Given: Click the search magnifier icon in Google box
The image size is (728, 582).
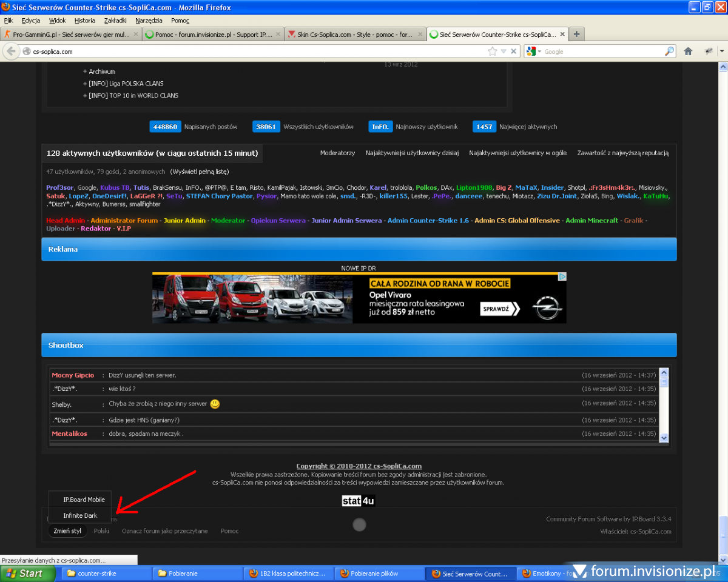Looking at the screenshot, I should [669, 52].
